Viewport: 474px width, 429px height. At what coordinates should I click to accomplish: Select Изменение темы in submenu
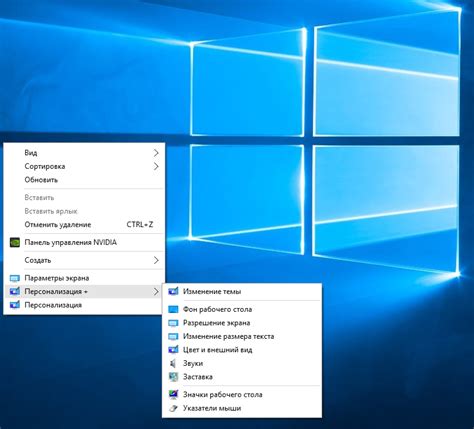click(x=242, y=292)
